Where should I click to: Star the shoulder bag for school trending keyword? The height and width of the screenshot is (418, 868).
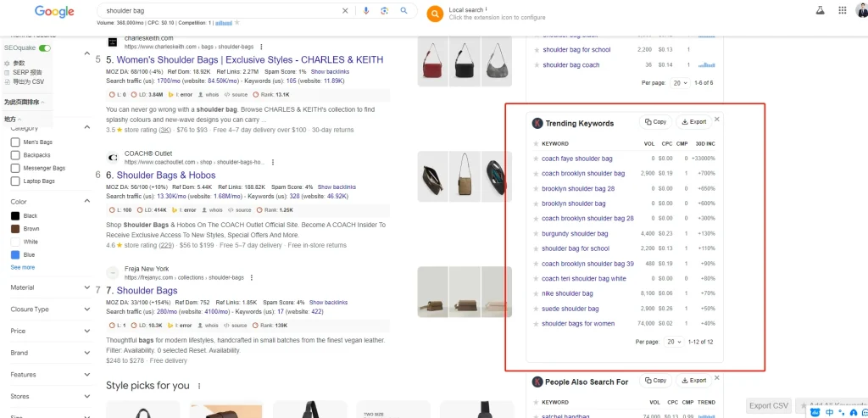pyautogui.click(x=536, y=248)
